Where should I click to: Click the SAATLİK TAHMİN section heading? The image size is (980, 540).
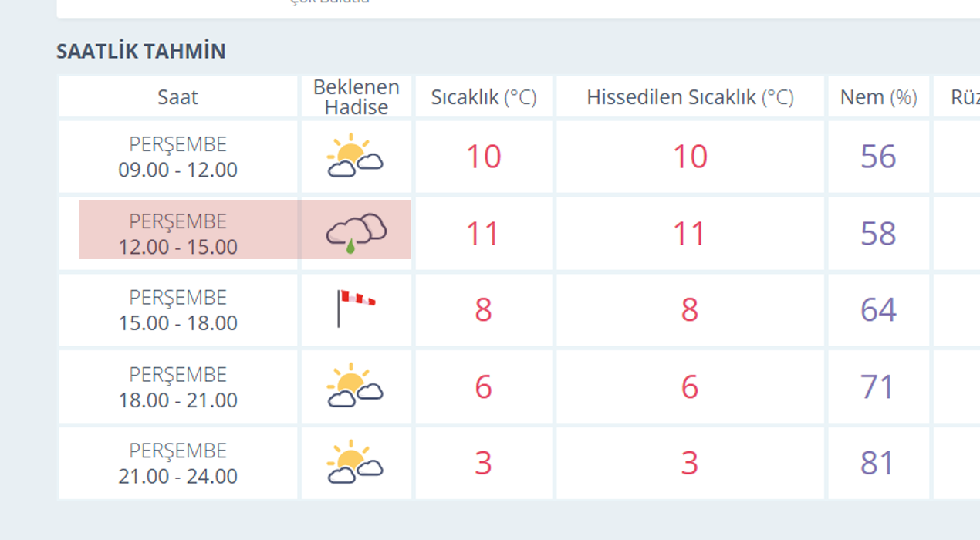tap(141, 52)
